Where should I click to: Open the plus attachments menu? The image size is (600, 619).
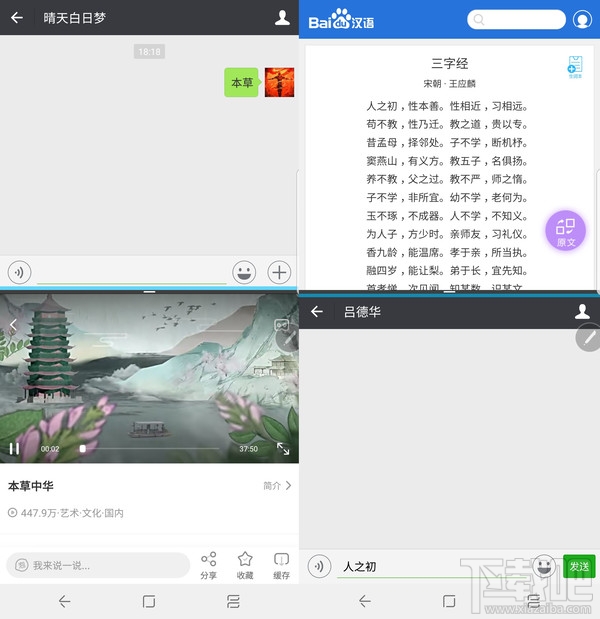(279, 272)
